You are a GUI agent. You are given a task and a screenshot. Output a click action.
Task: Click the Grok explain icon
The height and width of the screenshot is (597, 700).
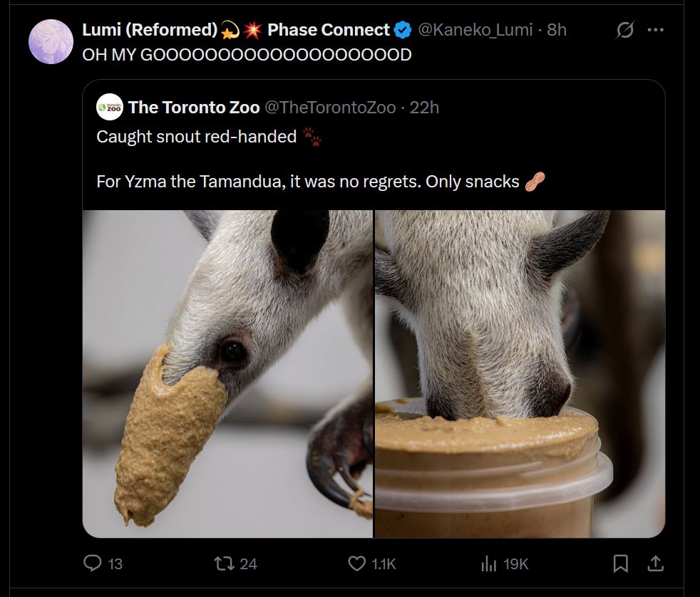625,30
